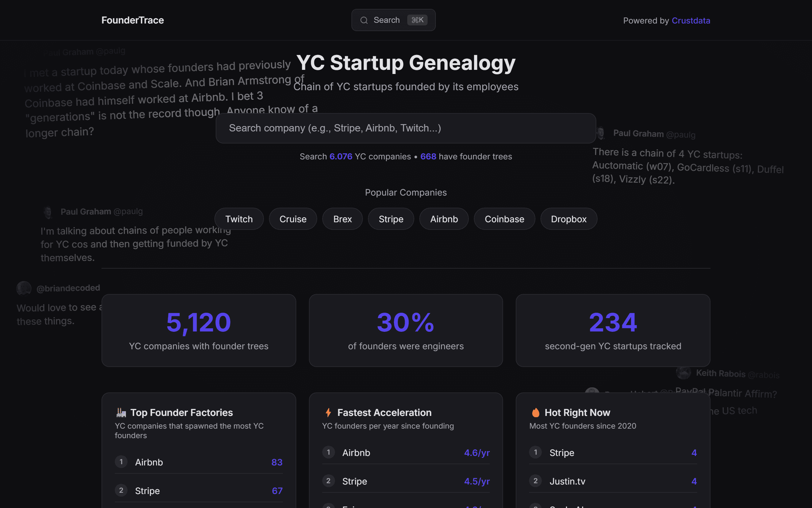Image resolution: width=812 pixels, height=508 pixels.
Task: Select the Airbnb popular company chip
Action: click(444, 219)
